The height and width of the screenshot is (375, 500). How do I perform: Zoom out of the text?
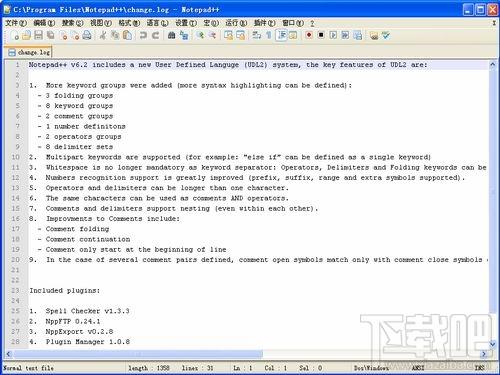pos(212,35)
